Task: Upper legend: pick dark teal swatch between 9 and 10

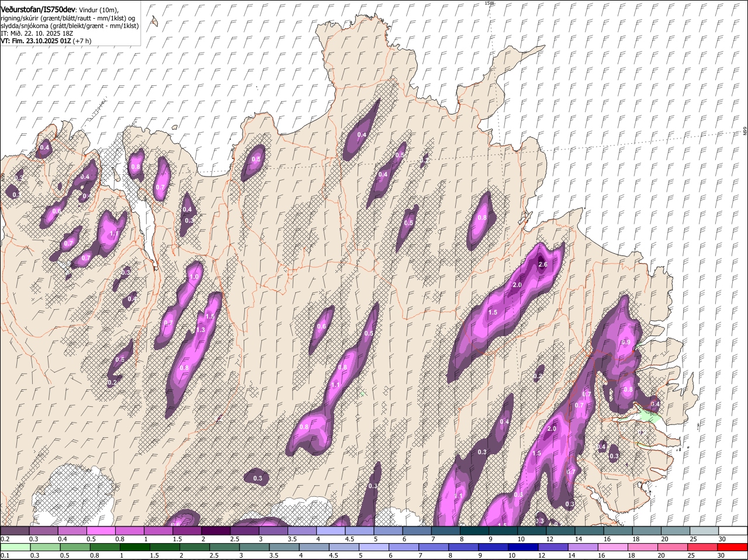Action: click(503, 530)
